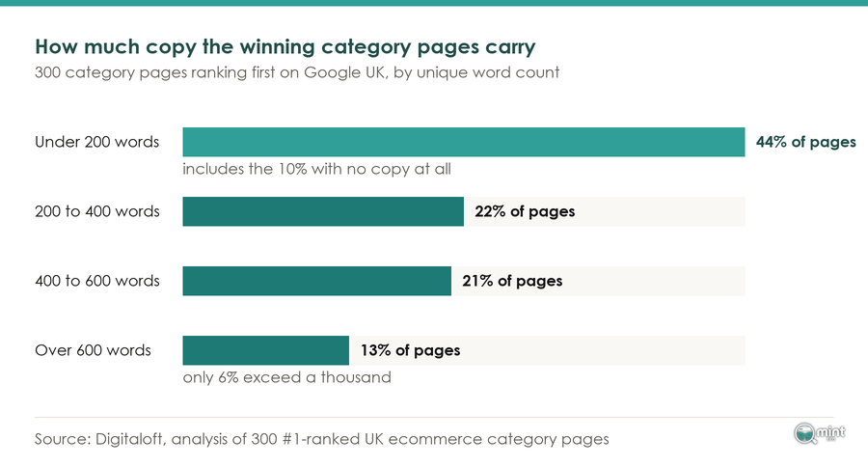Click the 44% of pages label
Viewport: 868px width, 467px height.
click(806, 142)
